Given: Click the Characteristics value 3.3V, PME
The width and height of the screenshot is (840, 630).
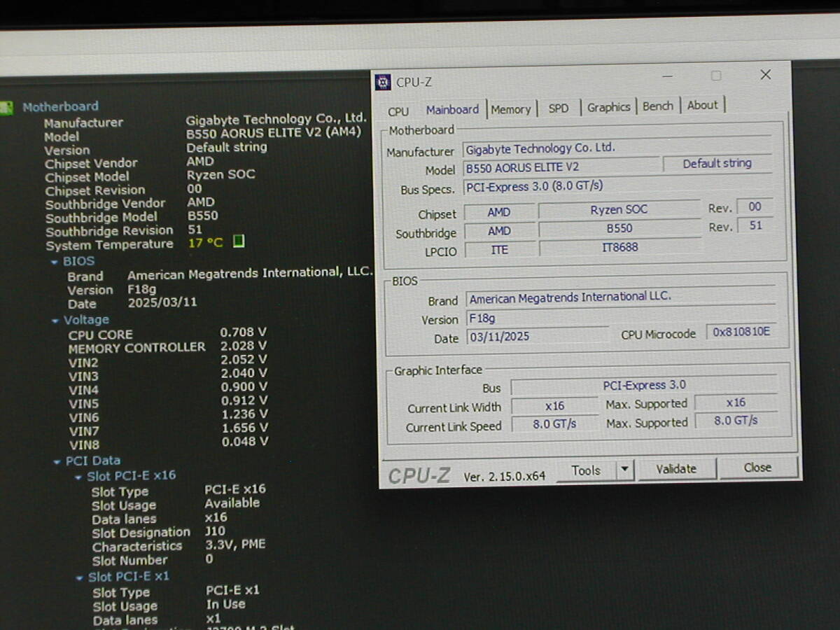Looking at the screenshot, I should (x=235, y=544).
